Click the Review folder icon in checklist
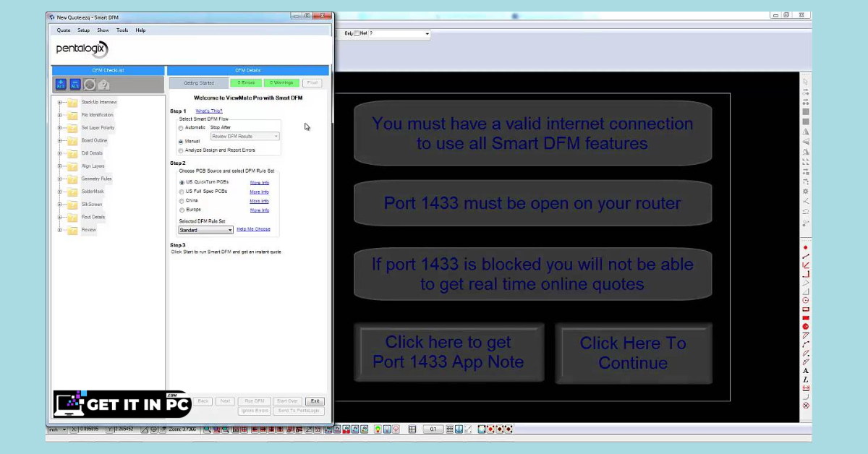This screenshot has width=868, height=454. click(72, 231)
